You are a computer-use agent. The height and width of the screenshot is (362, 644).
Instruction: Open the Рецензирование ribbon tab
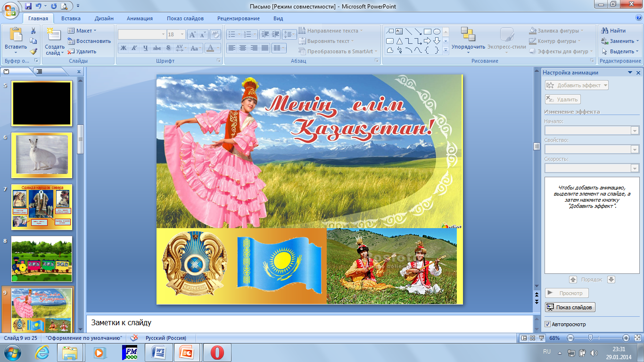[x=239, y=18]
